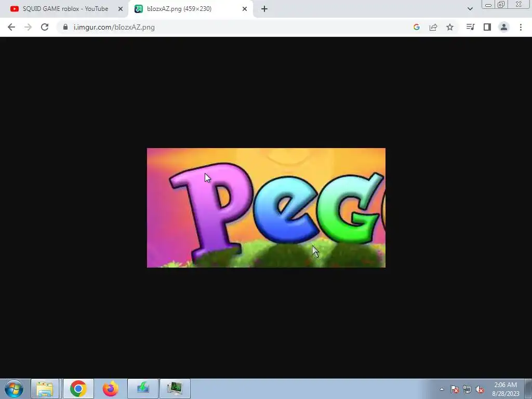Open the monitor app taskbar icon
Screen dimensions: 532x399
point(175,389)
